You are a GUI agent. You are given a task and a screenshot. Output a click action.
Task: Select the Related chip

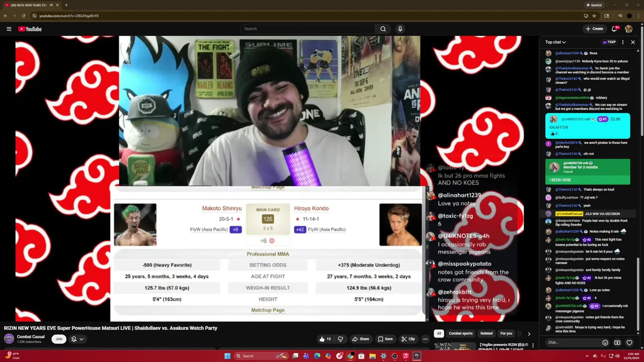(487, 333)
